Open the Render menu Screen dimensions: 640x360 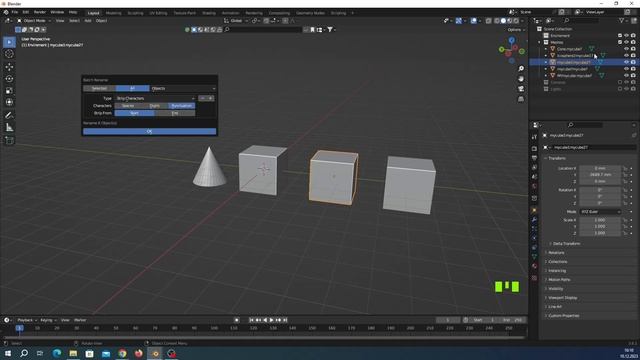tap(40, 12)
